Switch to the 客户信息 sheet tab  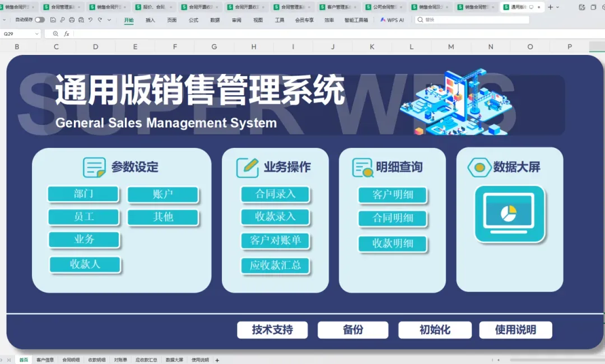click(45, 360)
